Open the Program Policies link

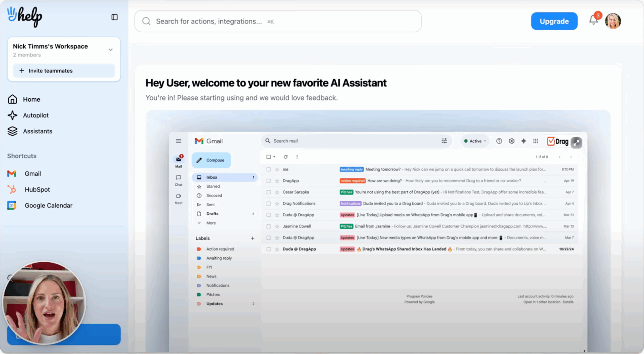click(x=419, y=296)
